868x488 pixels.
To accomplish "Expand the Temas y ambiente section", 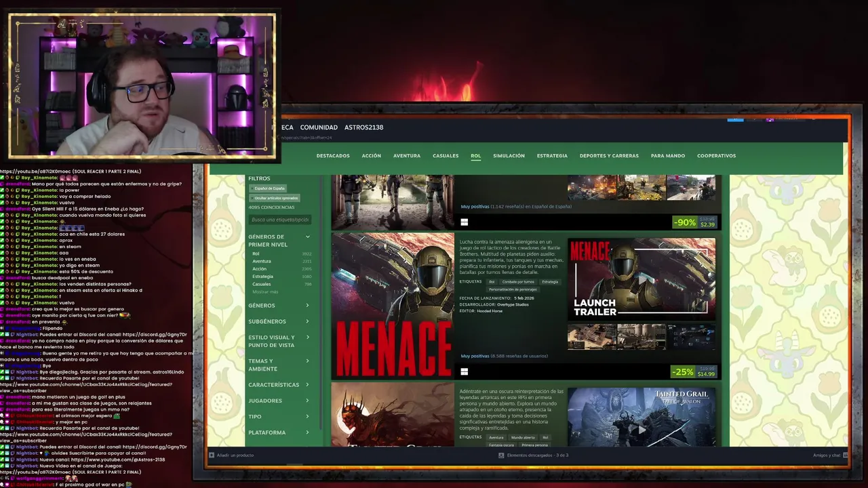I will click(x=279, y=365).
